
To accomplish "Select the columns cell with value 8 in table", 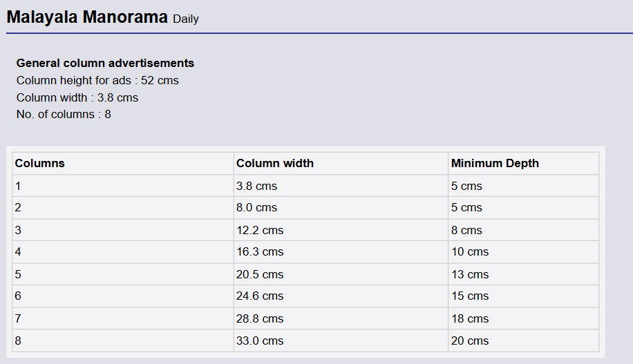I will [x=123, y=341].
